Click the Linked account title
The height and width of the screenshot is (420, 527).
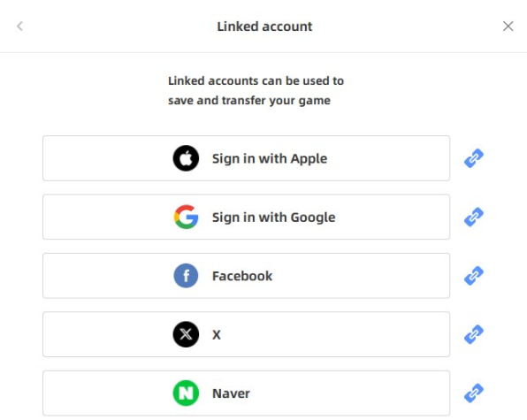point(264,27)
